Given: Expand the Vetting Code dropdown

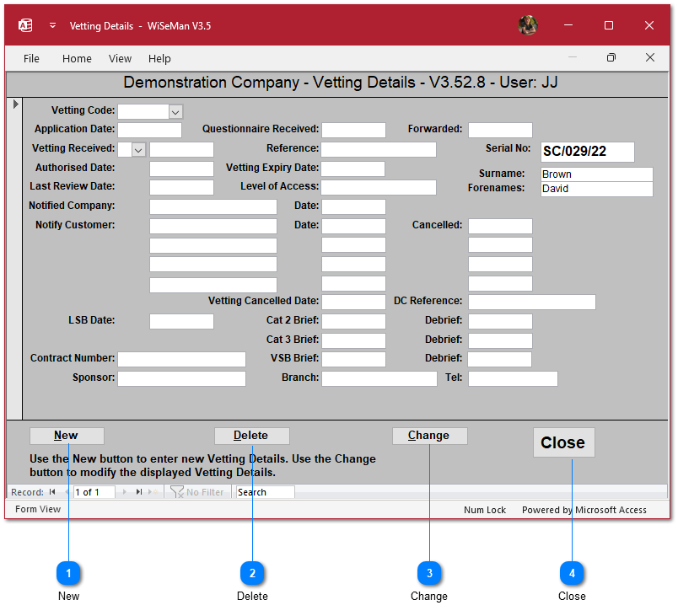Looking at the screenshot, I should point(175,111).
